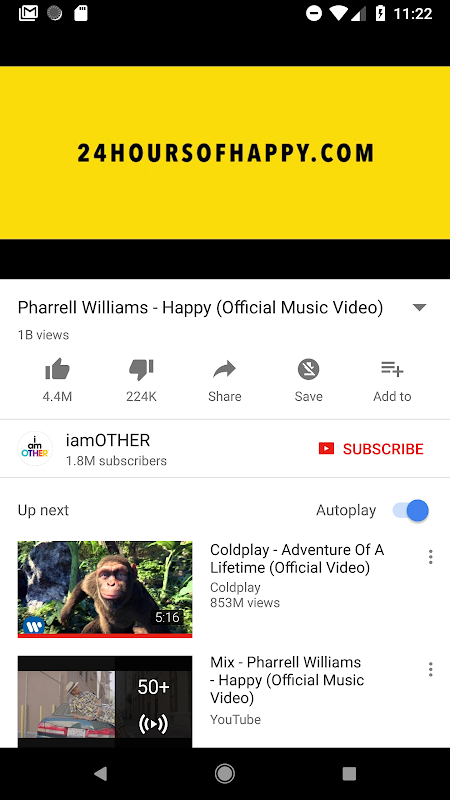
Task: Open recent apps with square button
Action: [349, 774]
